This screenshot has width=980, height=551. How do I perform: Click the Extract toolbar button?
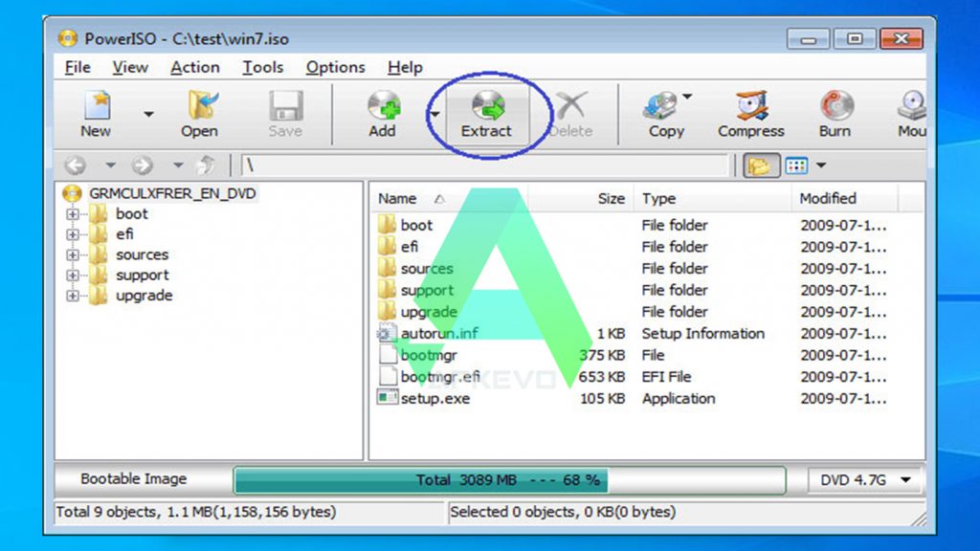point(487,115)
